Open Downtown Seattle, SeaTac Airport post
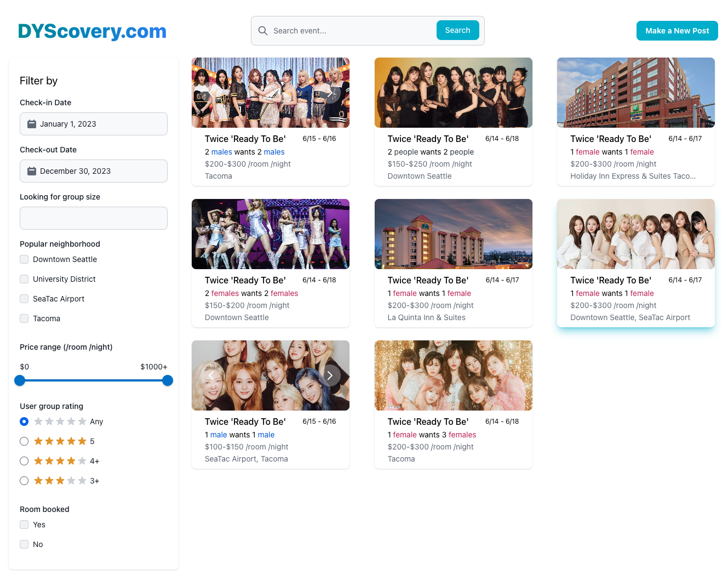Image resolution: width=728 pixels, height=575 pixels. coord(636,263)
